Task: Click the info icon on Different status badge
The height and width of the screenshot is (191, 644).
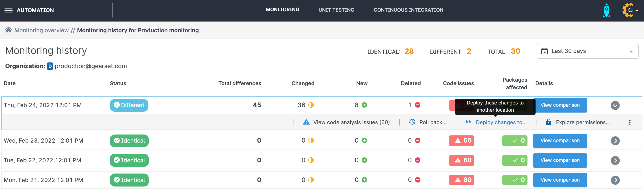Action: point(117,105)
